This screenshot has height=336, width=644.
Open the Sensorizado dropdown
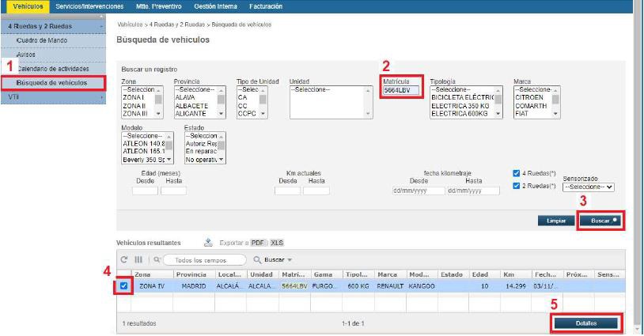588,187
